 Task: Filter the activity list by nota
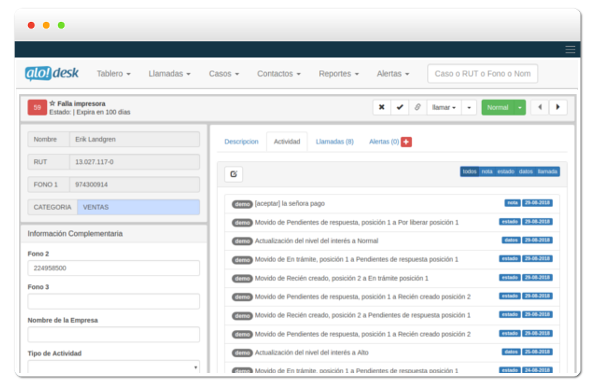click(487, 171)
